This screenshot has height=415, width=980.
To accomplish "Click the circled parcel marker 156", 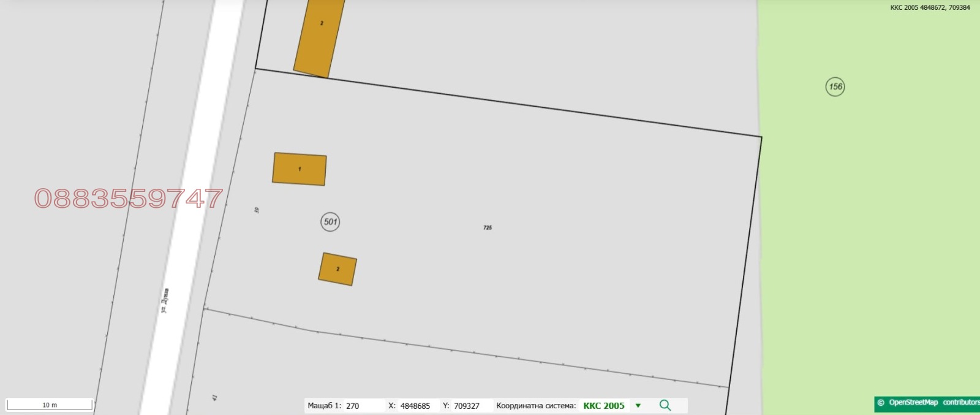I will point(835,86).
